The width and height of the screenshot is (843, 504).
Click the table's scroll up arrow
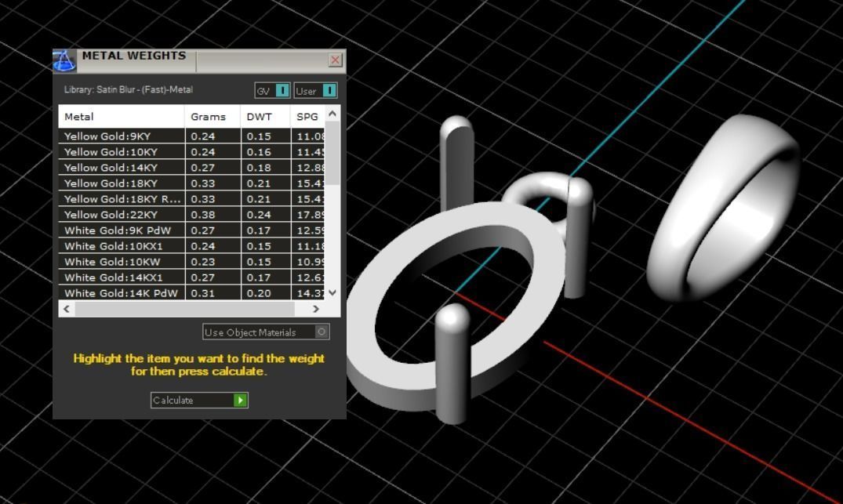coord(332,114)
